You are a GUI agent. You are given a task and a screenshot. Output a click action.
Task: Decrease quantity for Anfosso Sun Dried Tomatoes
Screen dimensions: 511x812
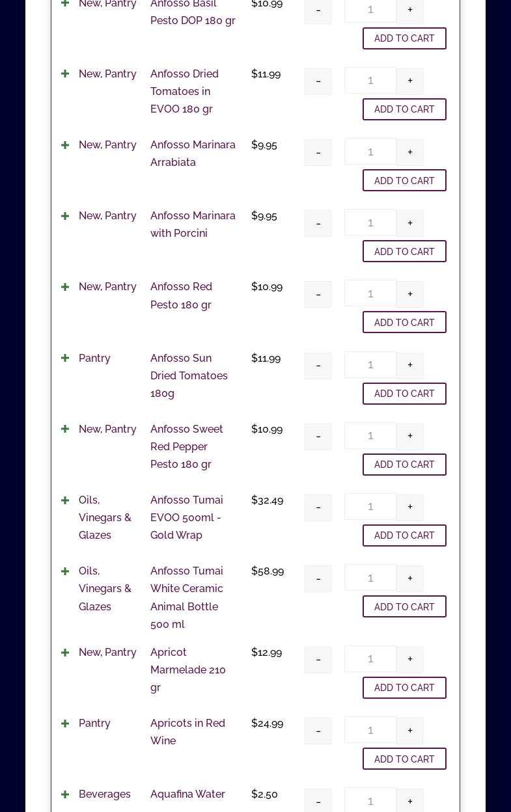click(318, 366)
